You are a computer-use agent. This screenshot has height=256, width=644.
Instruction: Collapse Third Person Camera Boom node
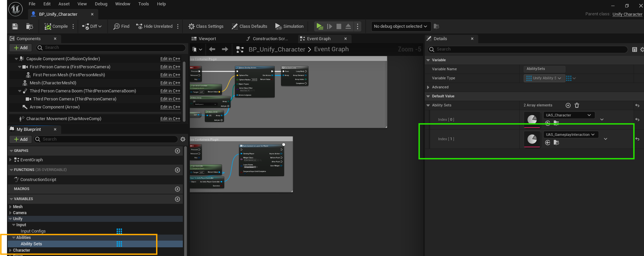click(x=20, y=91)
